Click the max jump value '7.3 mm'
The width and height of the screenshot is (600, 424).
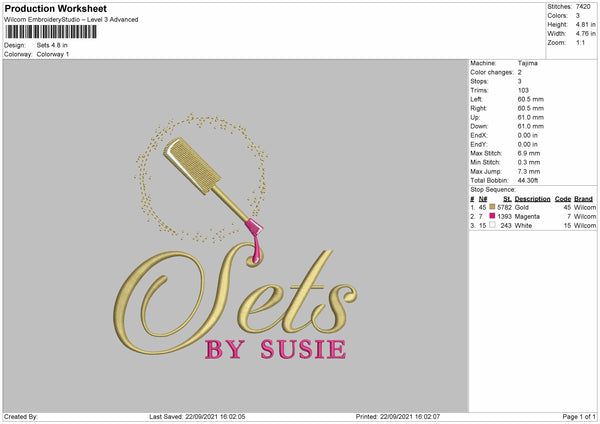(529, 171)
